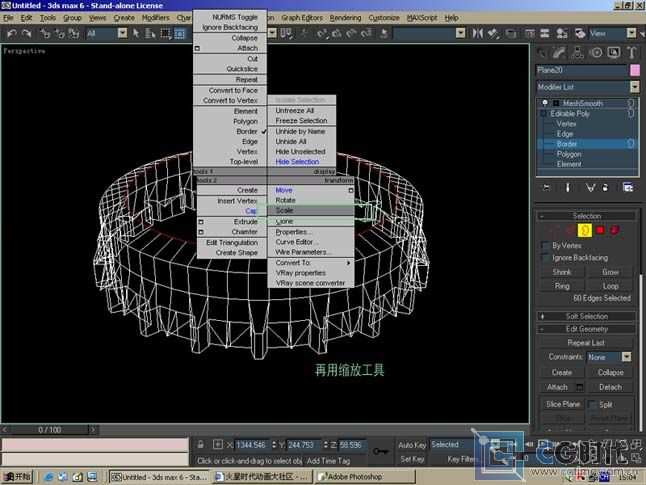Click the rectangular selection region icon

166,33
